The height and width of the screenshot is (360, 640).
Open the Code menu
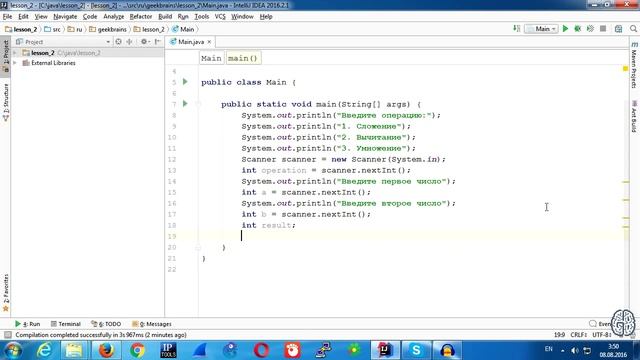coord(90,16)
